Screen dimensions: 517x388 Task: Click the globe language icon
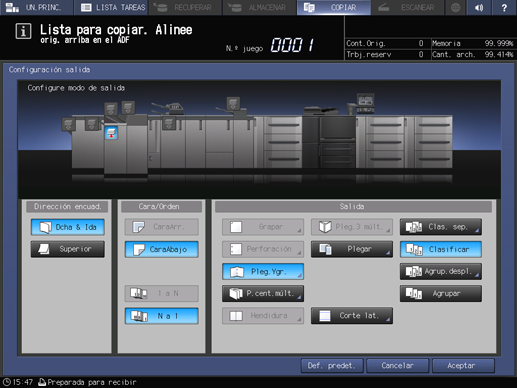point(455,7)
